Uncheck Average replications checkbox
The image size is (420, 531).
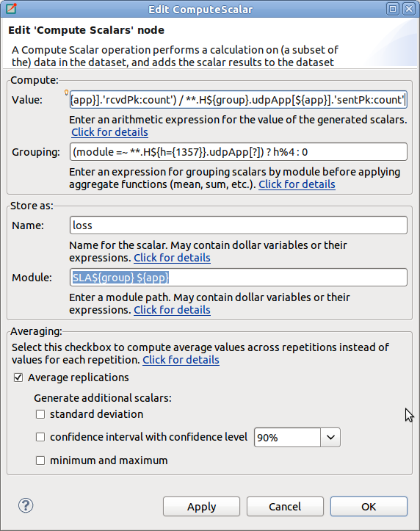18,378
